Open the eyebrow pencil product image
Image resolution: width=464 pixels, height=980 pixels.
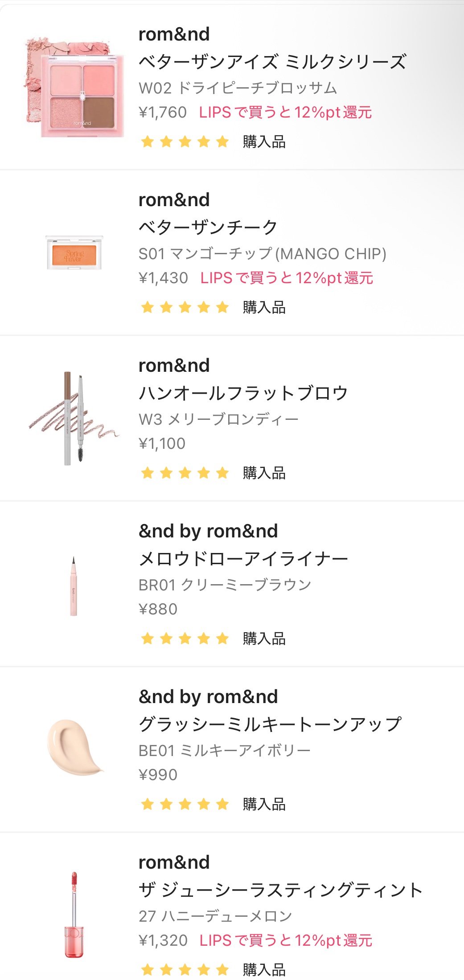[x=74, y=419]
